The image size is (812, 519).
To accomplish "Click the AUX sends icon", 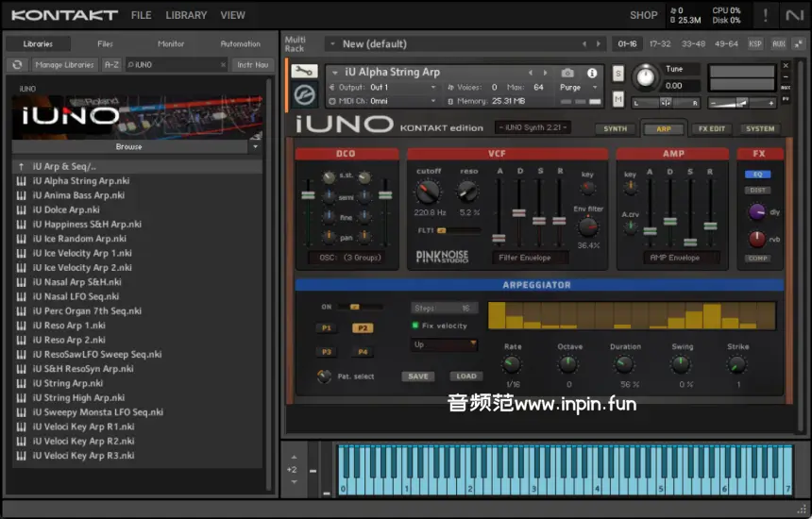I will point(778,43).
